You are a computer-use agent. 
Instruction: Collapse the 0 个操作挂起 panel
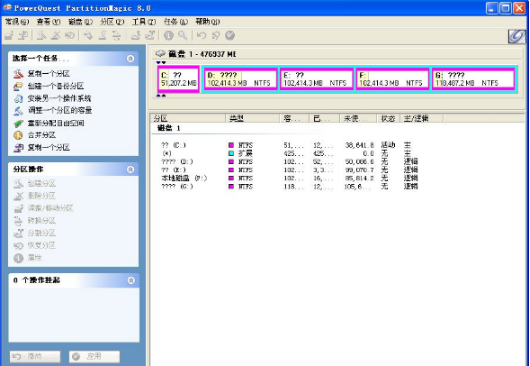[x=130, y=280]
